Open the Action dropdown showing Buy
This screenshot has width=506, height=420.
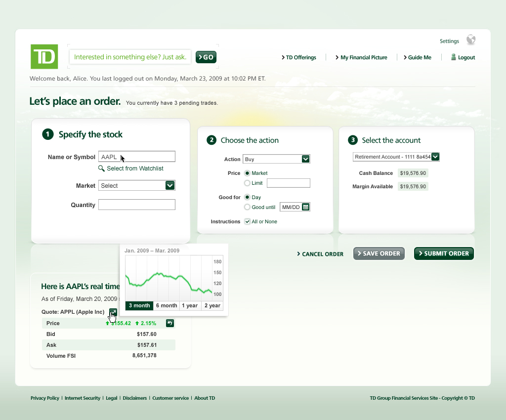pyautogui.click(x=305, y=159)
